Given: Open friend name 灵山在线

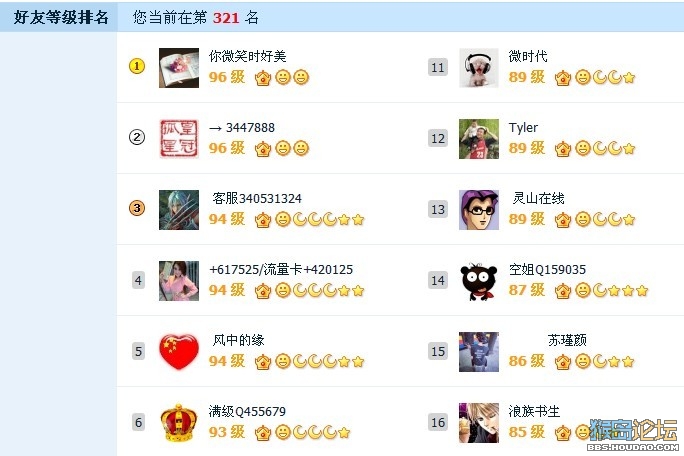Looking at the screenshot, I should click(538, 199).
